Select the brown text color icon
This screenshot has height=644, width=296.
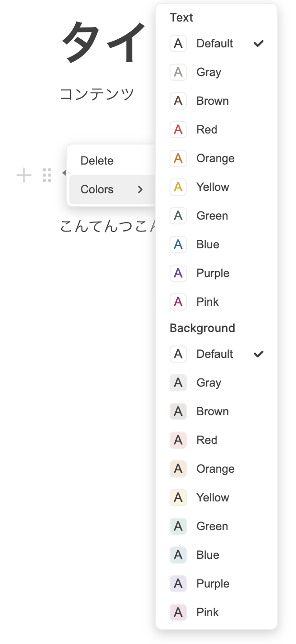(178, 101)
